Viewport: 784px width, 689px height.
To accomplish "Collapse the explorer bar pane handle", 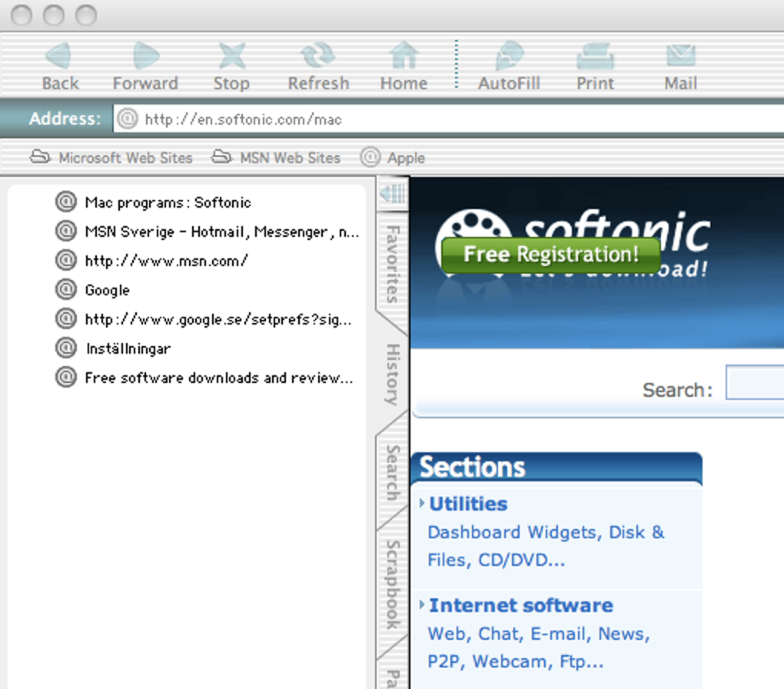I will coord(393,193).
